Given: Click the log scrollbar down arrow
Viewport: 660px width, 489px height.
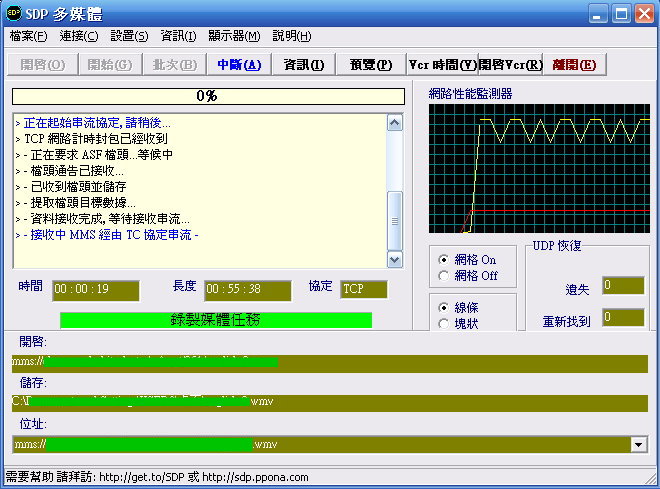Looking at the screenshot, I should tap(394, 259).
